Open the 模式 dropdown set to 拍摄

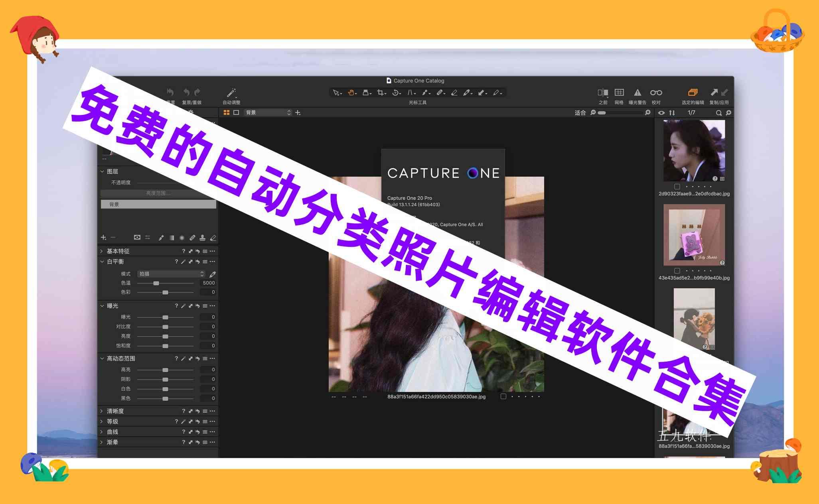pos(171,274)
